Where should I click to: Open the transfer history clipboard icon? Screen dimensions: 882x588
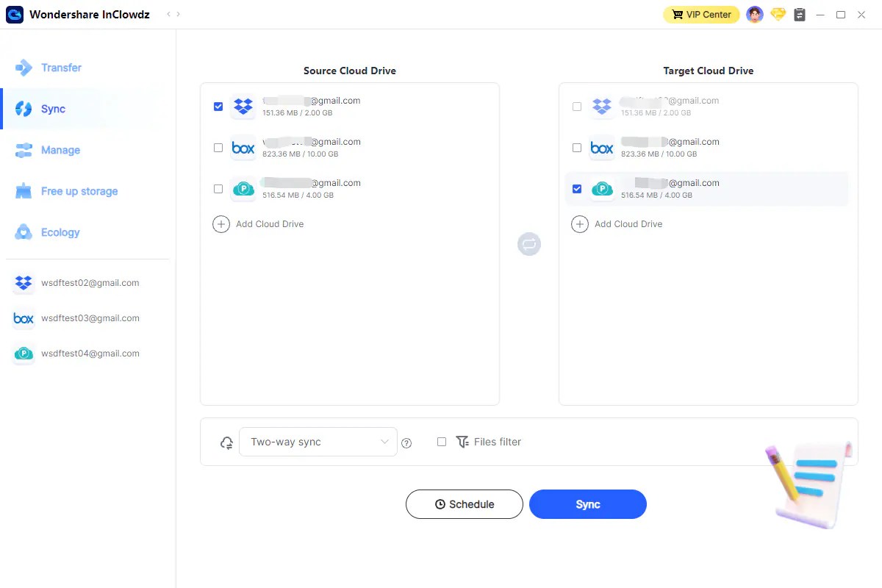[x=800, y=14]
